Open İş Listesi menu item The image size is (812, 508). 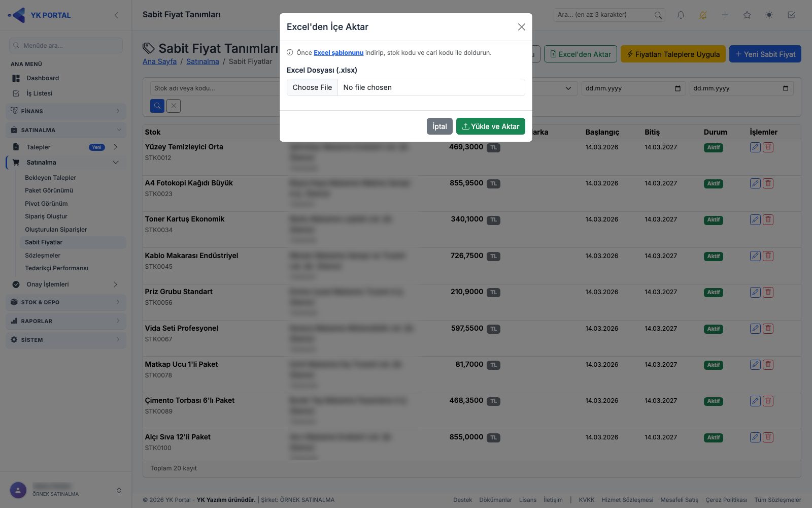(66, 93)
